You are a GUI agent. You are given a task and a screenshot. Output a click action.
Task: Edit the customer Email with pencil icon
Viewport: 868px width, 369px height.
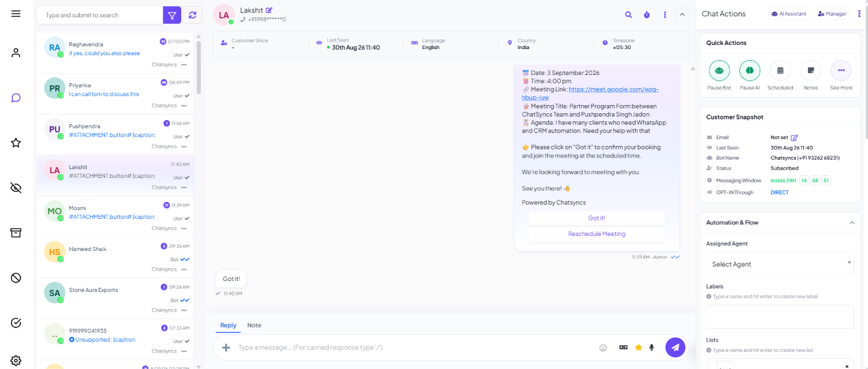(794, 138)
